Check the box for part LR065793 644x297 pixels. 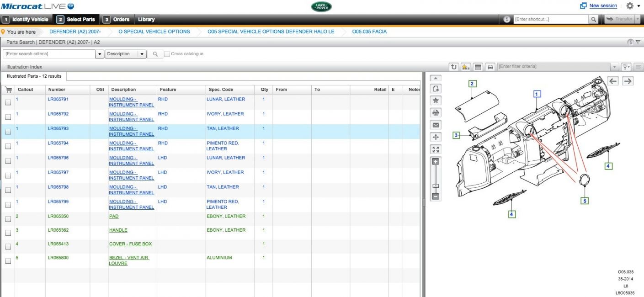pos(8,132)
